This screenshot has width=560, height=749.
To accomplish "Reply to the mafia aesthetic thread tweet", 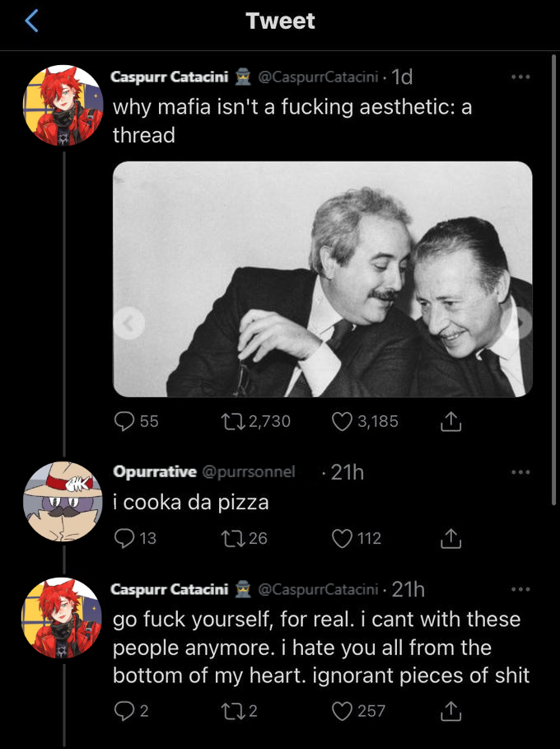I will (124, 421).
